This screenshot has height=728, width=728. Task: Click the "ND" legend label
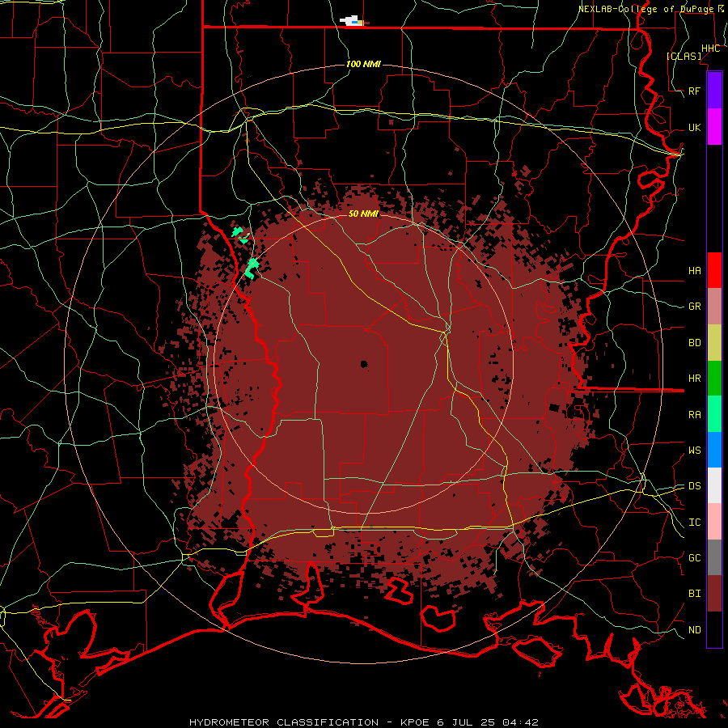695,630
